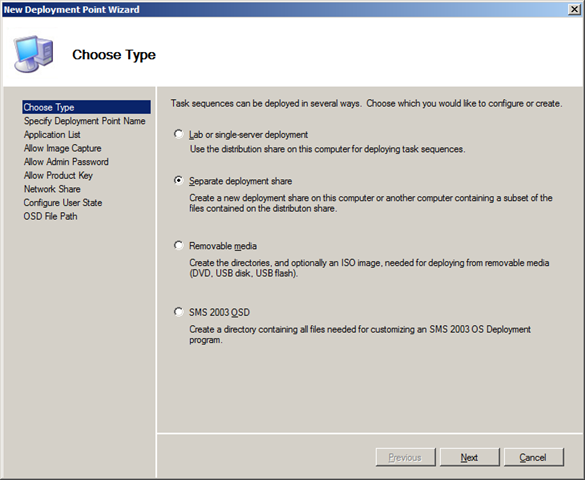This screenshot has height=480, width=585.
Task: Click the Removable media description text
Action: 369,268
